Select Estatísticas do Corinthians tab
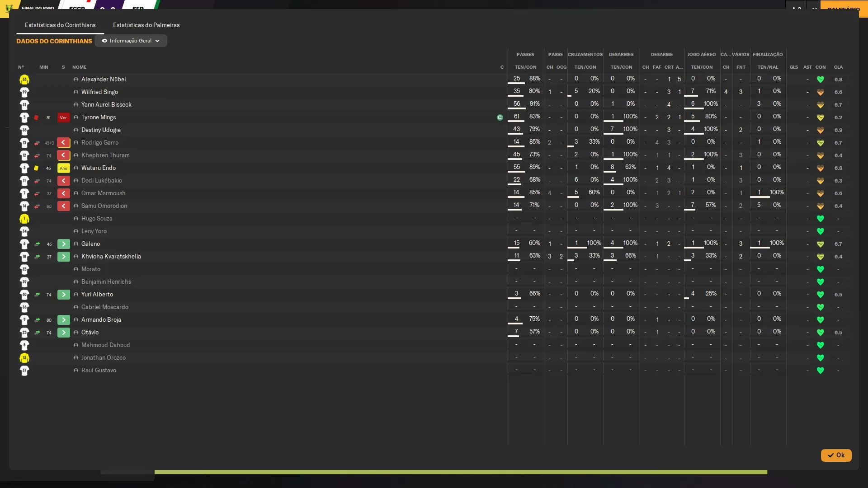This screenshot has width=868, height=488. point(60,25)
